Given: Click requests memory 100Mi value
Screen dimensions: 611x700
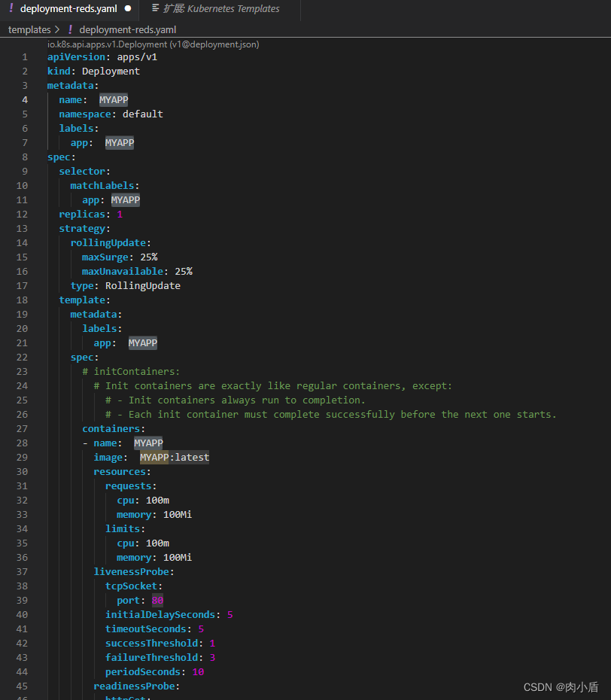Looking at the screenshot, I should click(x=178, y=514).
